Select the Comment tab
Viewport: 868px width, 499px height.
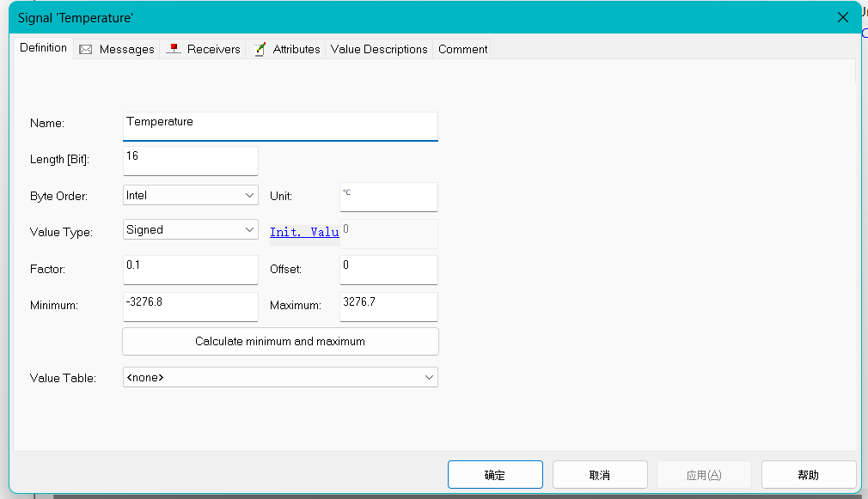pyautogui.click(x=462, y=49)
